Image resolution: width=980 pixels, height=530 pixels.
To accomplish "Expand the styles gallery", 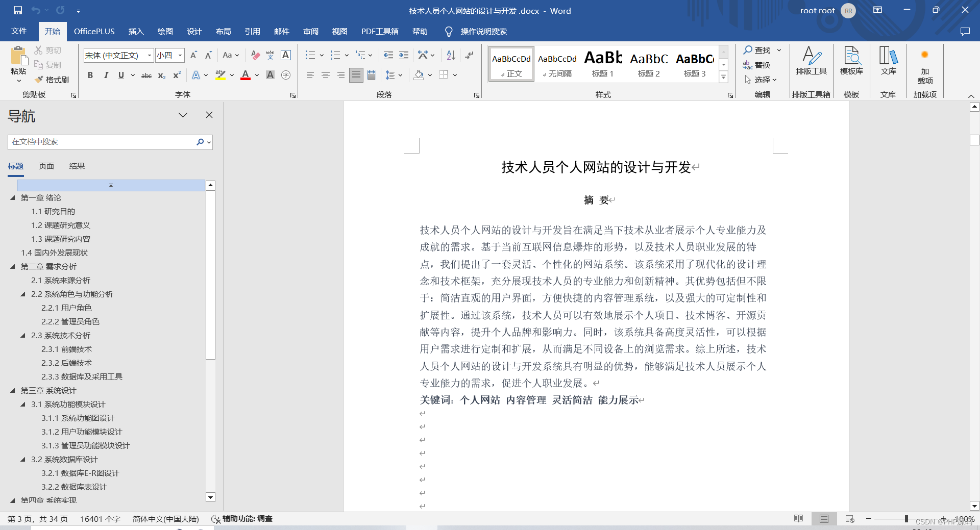I will [x=723, y=78].
